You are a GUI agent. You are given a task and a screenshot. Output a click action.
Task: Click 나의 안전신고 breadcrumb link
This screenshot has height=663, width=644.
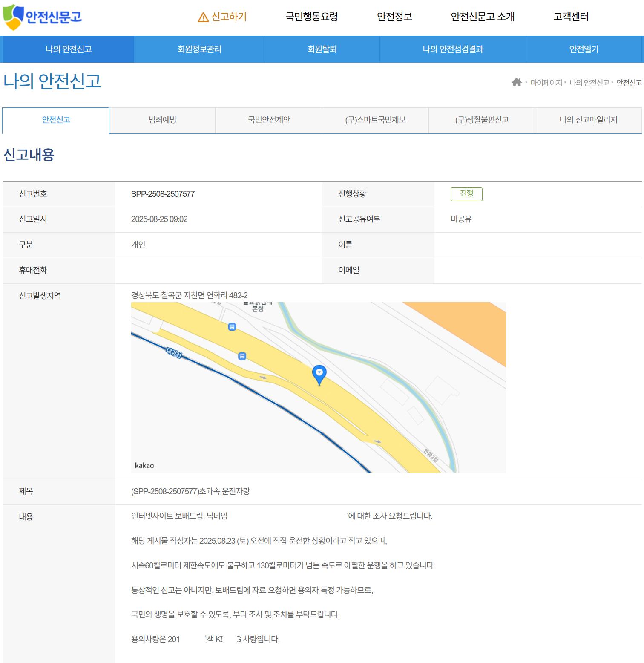point(589,83)
